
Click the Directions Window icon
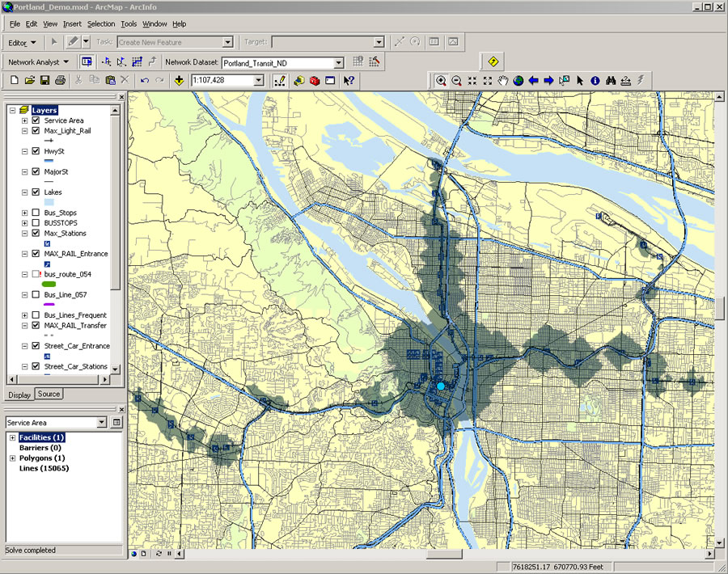point(152,61)
